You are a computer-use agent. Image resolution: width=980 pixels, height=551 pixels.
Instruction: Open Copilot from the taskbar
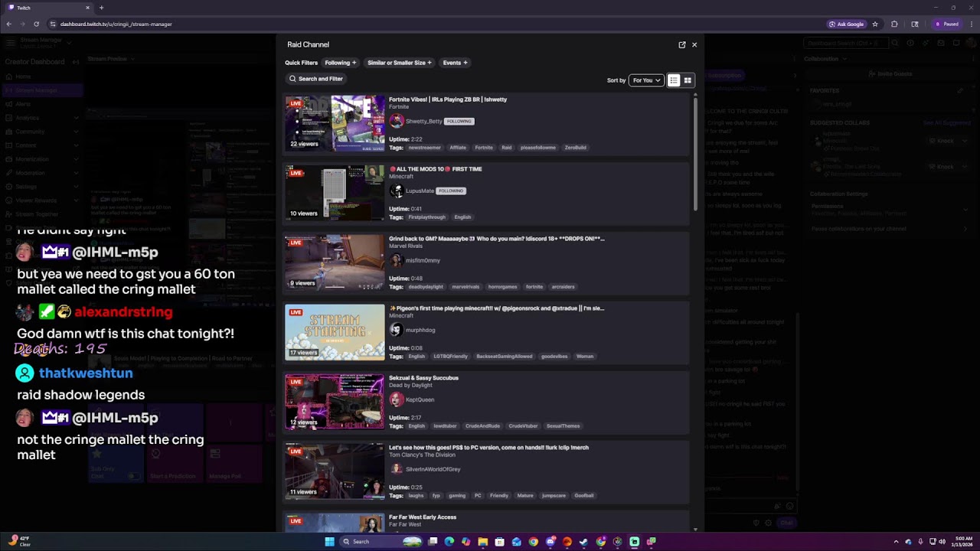point(466,542)
